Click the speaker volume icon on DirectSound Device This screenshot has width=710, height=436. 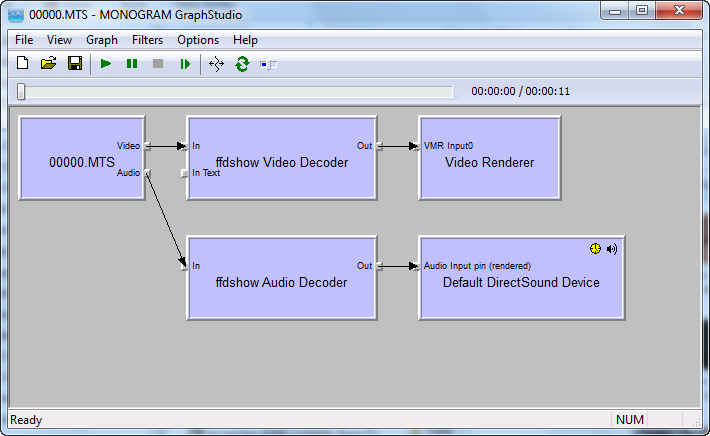click(x=612, y=249)
